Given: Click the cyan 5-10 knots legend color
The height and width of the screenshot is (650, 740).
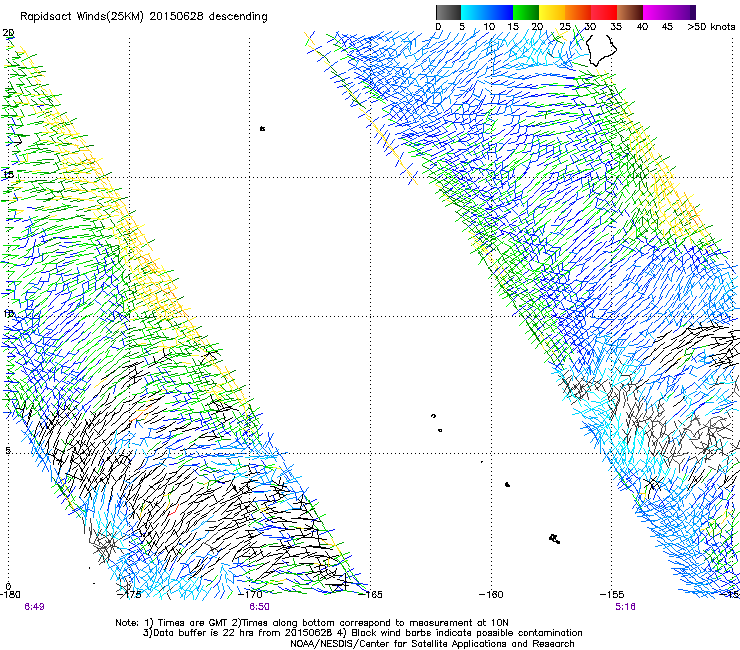Looking at the screenshot, I should tap(474, 12).
